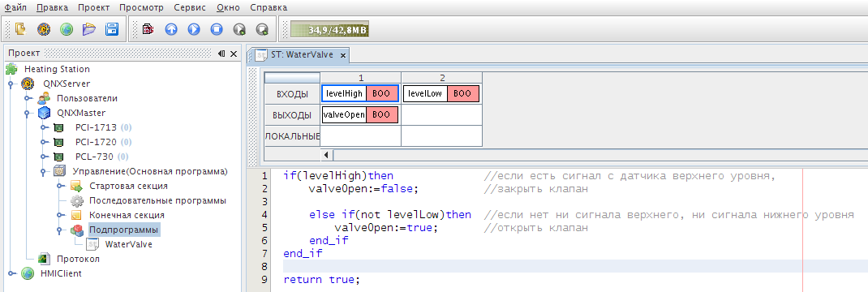Click column header 2 in variables table
The image size is (868, 292).
coord(442,78)
